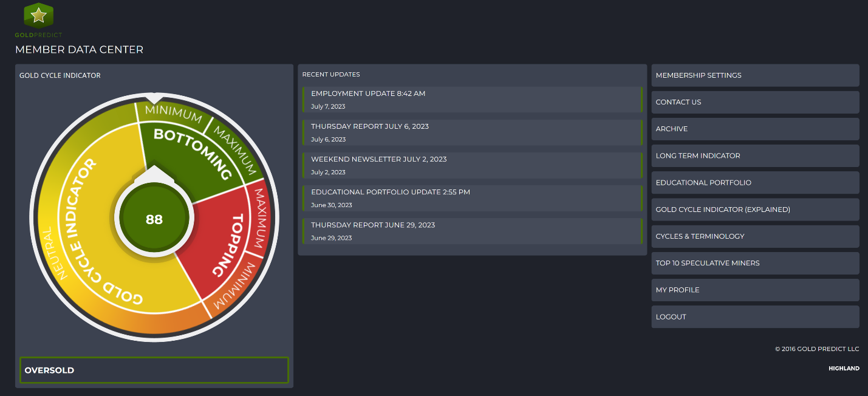Open the Archive menu item
Screen dimensions: 868x396
755,129
